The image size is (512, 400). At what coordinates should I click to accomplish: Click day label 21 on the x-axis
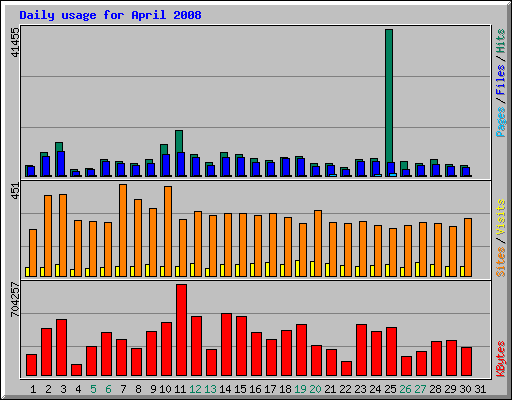pyautogui.click(x=330, y=389)
